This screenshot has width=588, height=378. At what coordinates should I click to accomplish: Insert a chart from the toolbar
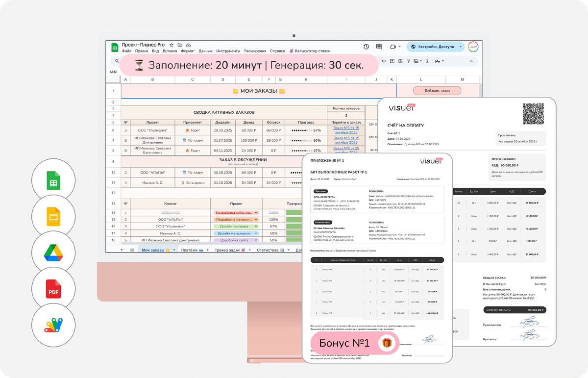[x=400, y=61]
